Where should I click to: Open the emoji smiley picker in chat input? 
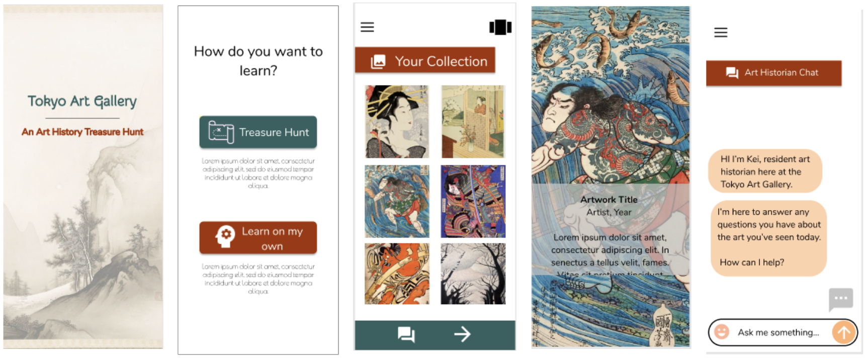[722, 332]
